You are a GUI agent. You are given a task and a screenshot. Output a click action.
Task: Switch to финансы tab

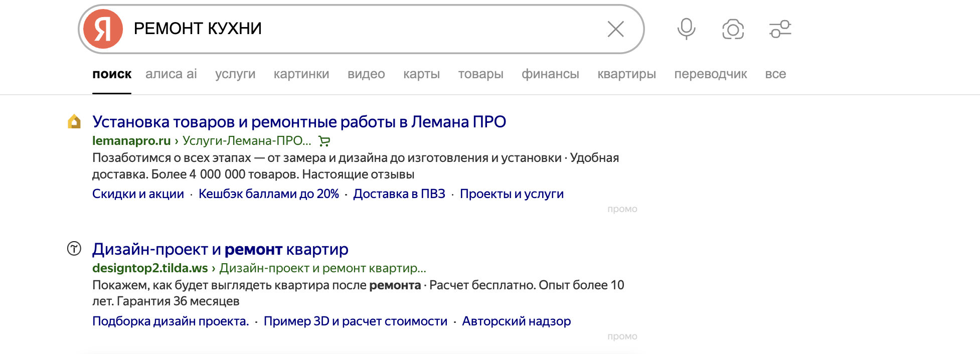550,74
